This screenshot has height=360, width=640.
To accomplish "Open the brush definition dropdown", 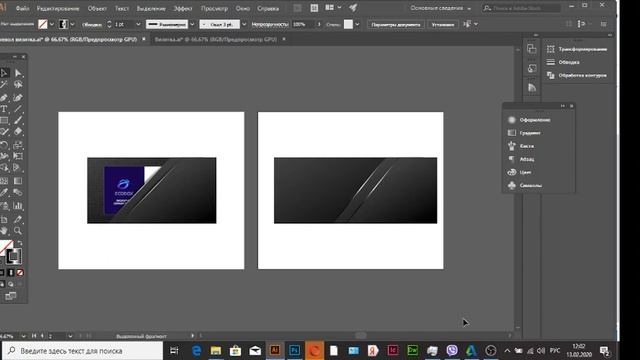I will pos(244,24).
